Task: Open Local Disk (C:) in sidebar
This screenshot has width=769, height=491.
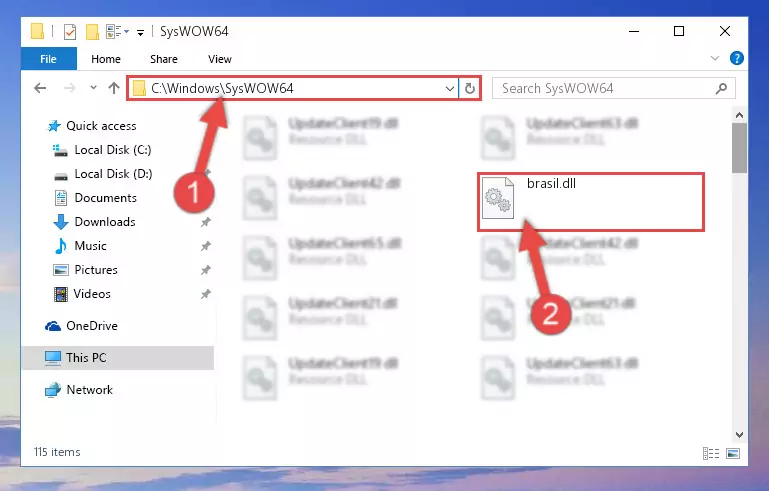Action: tap(112, 150)
